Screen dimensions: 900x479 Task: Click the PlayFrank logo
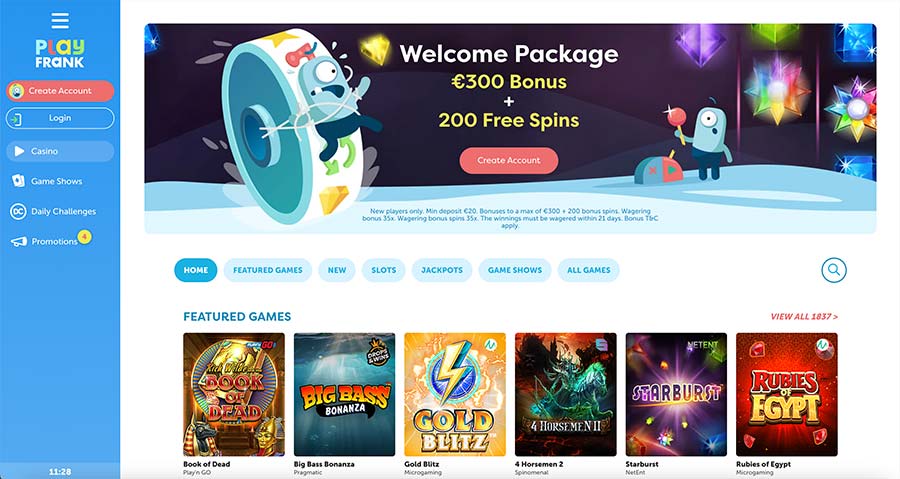pos(60,53)
